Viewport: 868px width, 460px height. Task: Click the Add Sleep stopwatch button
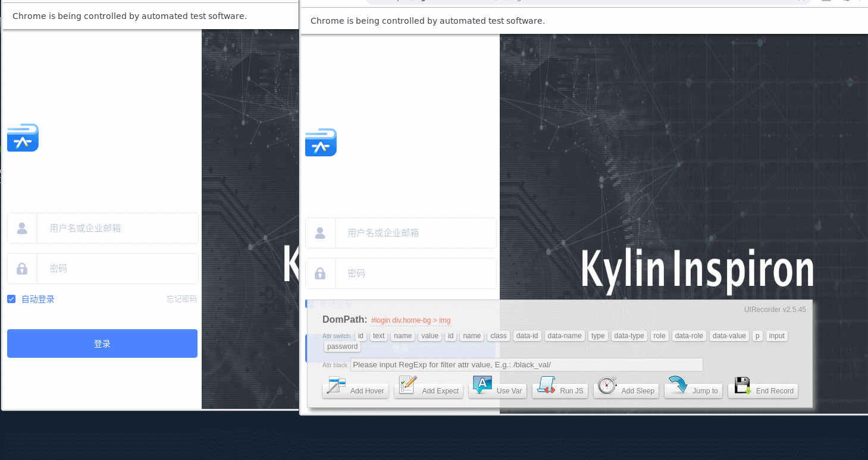coord(626,387)
